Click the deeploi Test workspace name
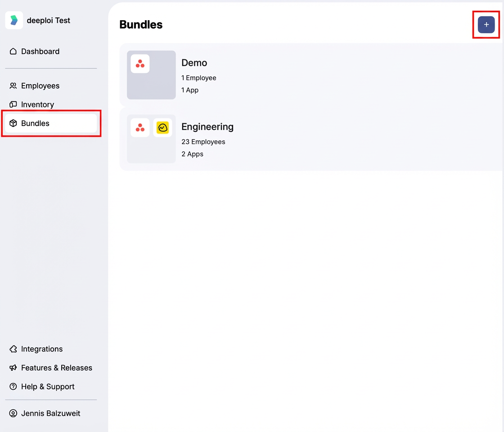The height and width of the screenshot is (432, 504). pyautogui.click(x=48, y=21)
